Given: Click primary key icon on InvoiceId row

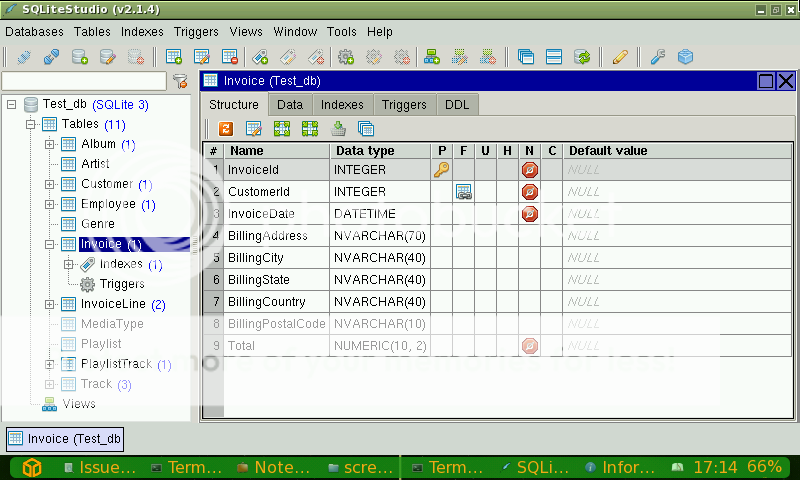Looking at the screenshot, I should tap(441, 169).
